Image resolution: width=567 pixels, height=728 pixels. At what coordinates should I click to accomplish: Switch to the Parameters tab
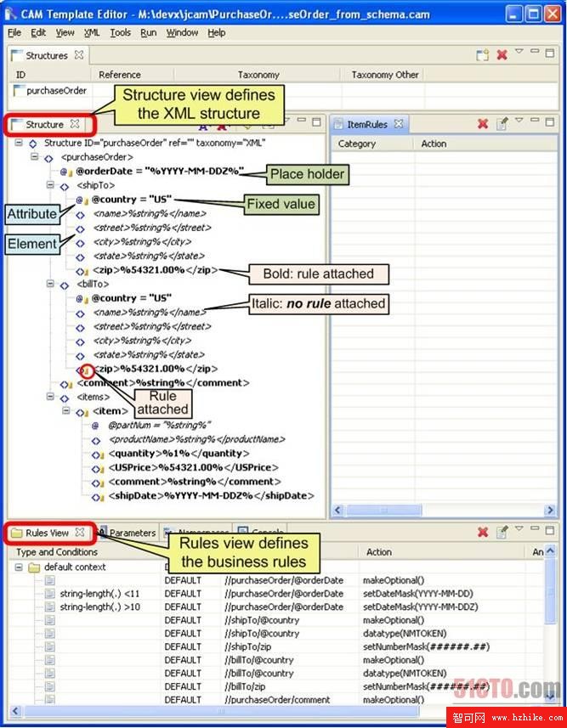click(x=131, y=533)
